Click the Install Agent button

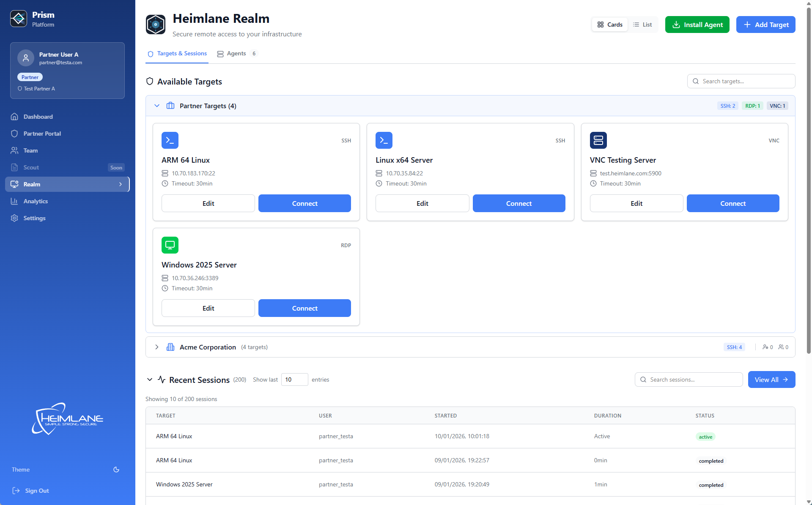pos(697,25)
